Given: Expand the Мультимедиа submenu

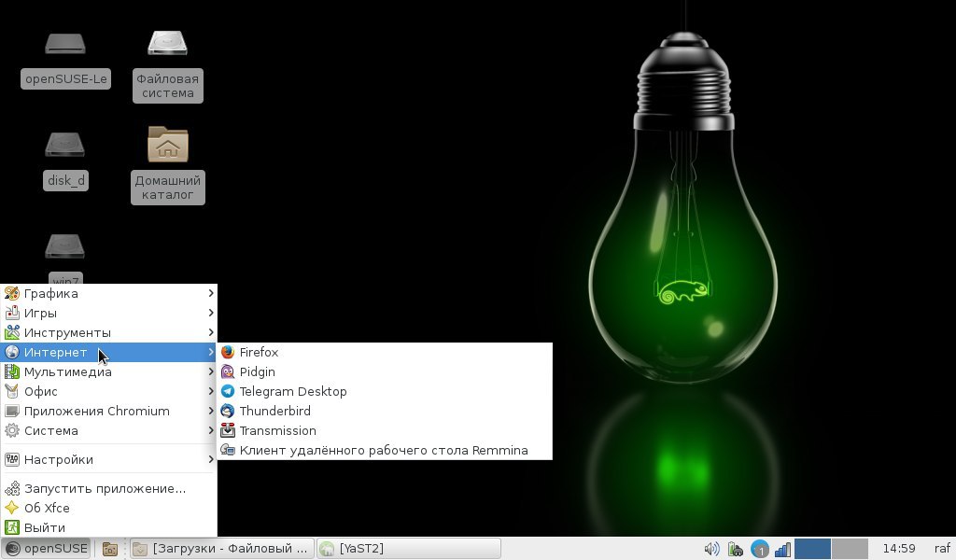Looking at the screenshot, I should (109, 371).
